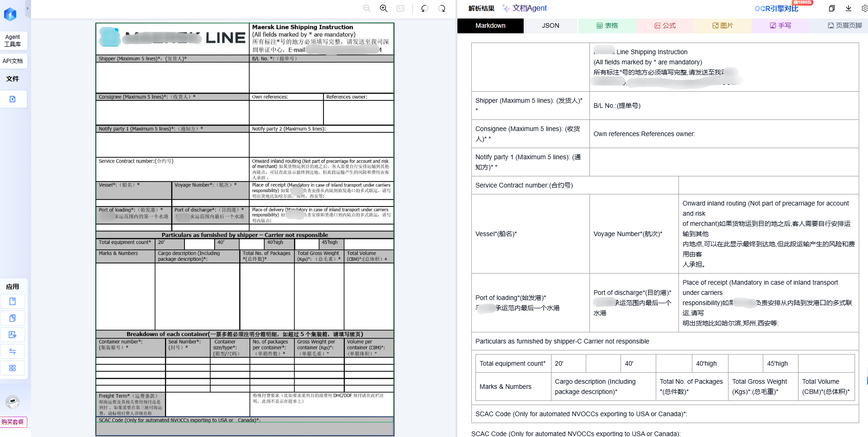The height and width of the screenshot is (437, 868).
Task: Open the 表格 tables tab
Action: 607,25
